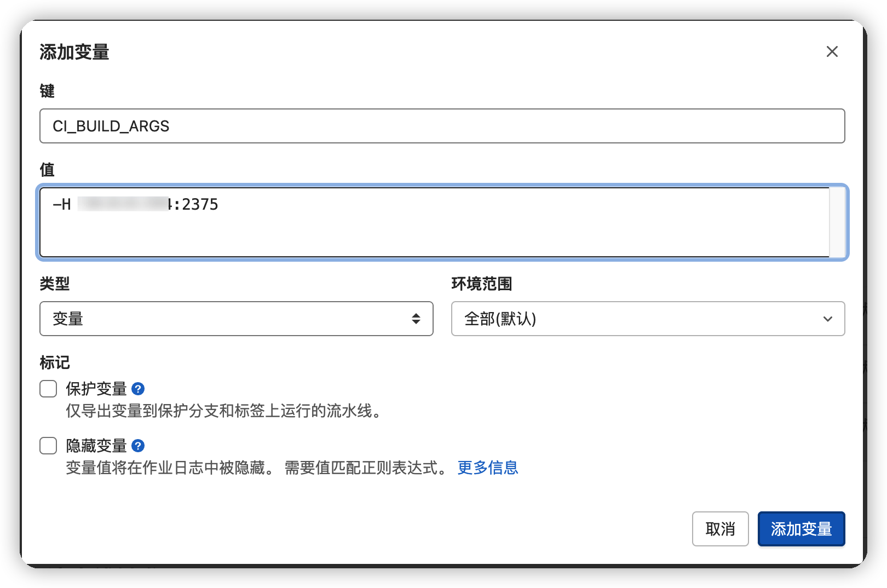The height and width of the screenshot is (588, 887).
Task: Open the blue question-mark tooltip for protected variables
Action: (138, 389)
